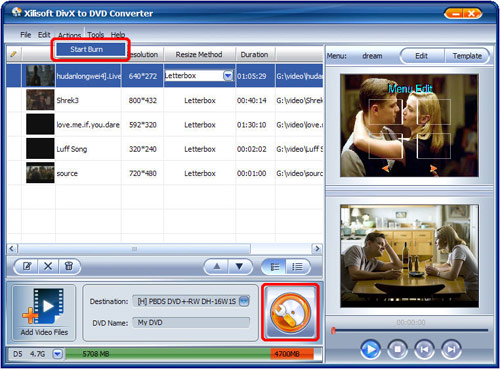This screenshot has width=500, height=369.
Task: Click the edit video properties pencil icon
Action: pos(27,266)
